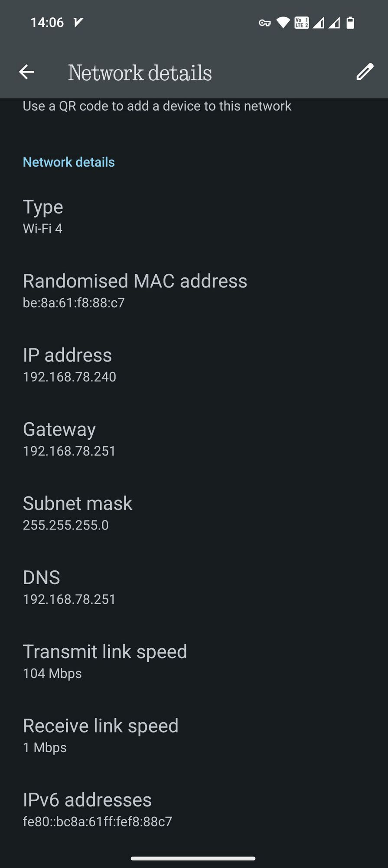Tap the Subnet mask entry
The height and width of the screenshot is (868, 388).
[77, 513]
